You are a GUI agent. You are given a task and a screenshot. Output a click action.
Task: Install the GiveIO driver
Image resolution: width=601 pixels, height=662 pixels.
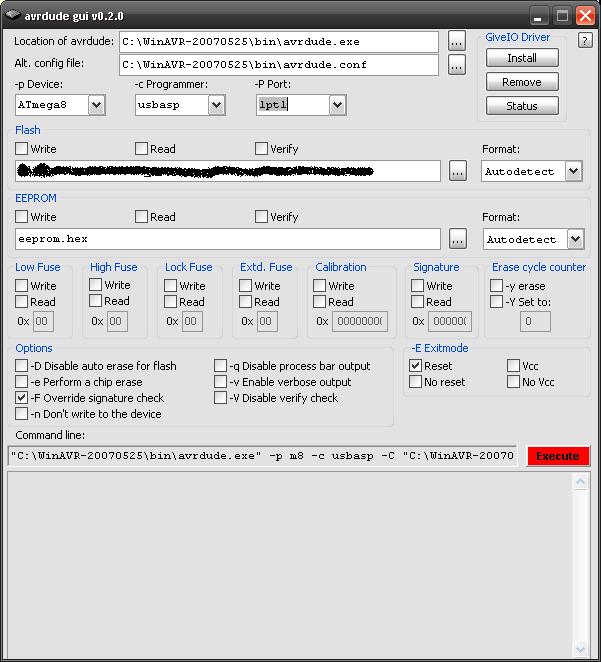522,58
